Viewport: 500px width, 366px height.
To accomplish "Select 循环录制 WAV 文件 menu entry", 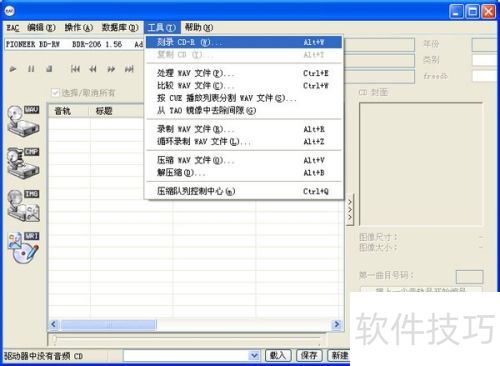I will 244,142.
